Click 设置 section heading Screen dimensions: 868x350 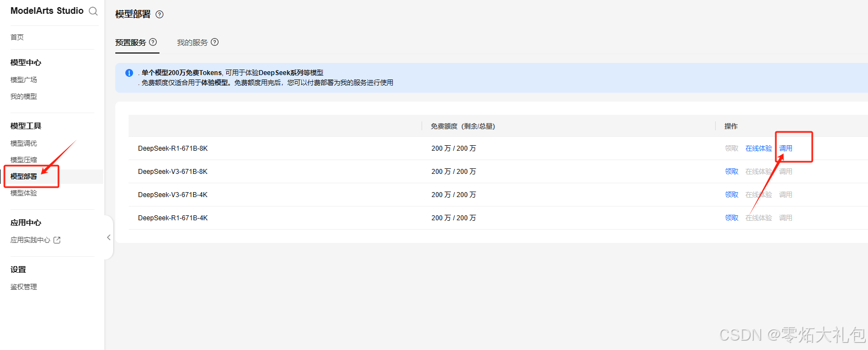pyautogui.click(x=18, y=269)
